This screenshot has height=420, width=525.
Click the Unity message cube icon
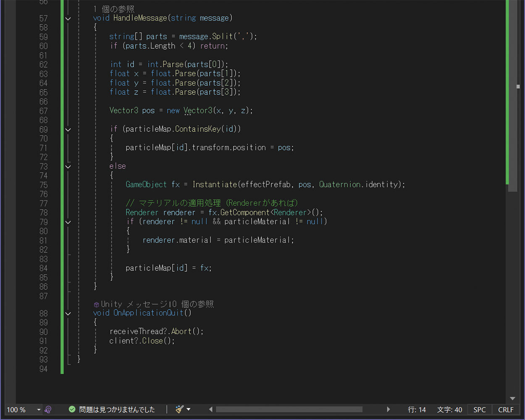click(96, 304)
